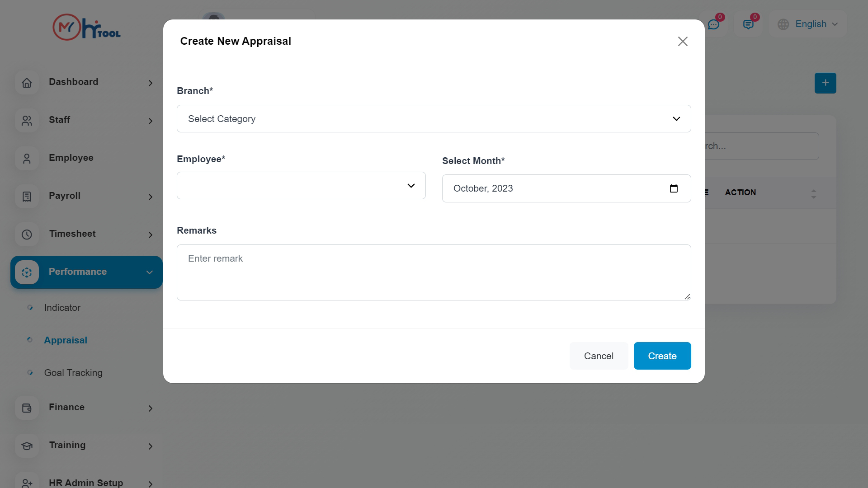Close the Create New Appraisal dialog
868x488 pixels.
[x=682, y=42]
